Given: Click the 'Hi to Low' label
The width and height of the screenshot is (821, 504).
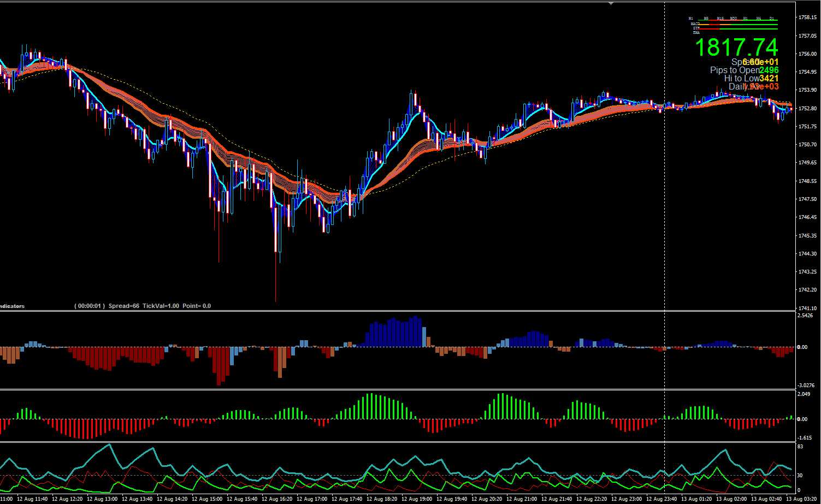Looking at the screenshot, I should (x=741, y=79).
